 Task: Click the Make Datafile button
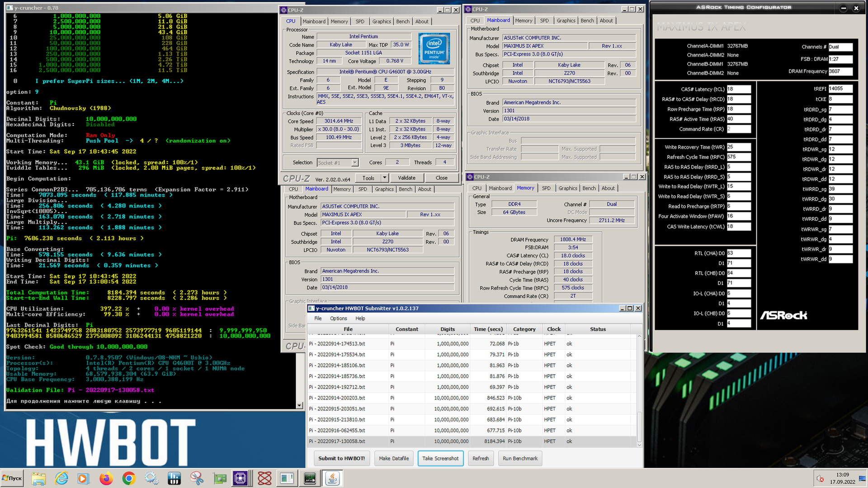[393, 458]
